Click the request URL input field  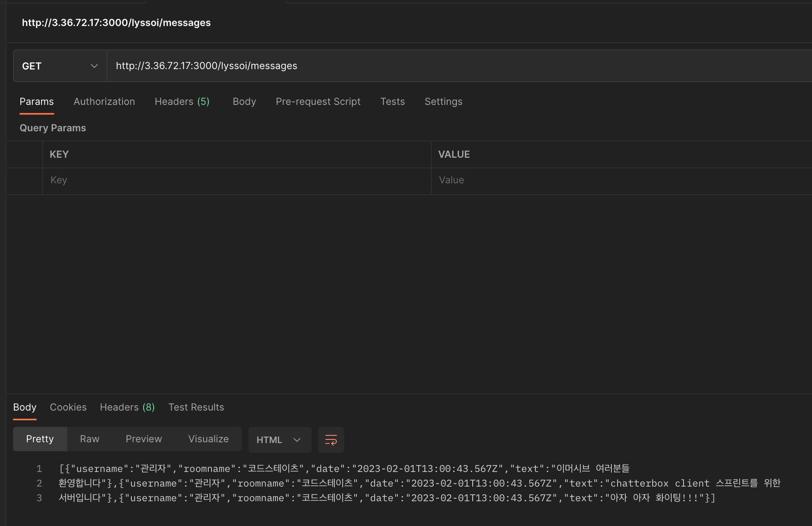(x=447, y=66)
